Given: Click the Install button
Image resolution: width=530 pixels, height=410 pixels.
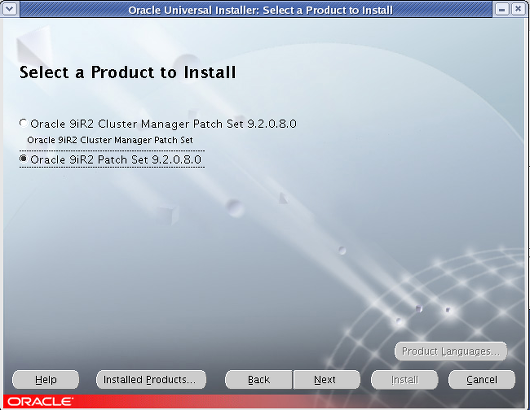Looking at the screenshot, I should click(405, 380).
